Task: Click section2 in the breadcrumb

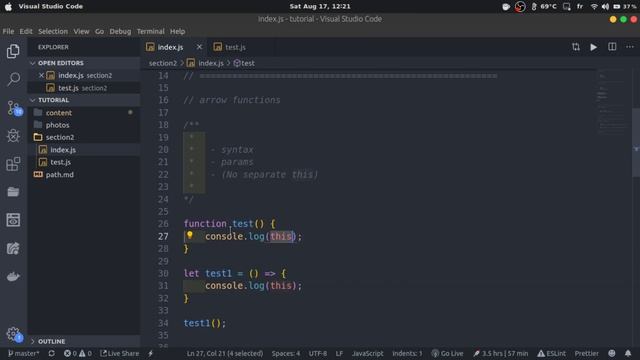Action: tap(163, 63)
